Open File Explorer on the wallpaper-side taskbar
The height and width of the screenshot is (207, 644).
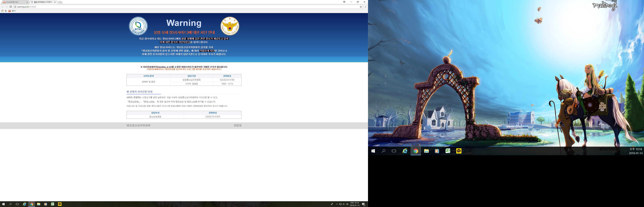[x=427, y=151]
